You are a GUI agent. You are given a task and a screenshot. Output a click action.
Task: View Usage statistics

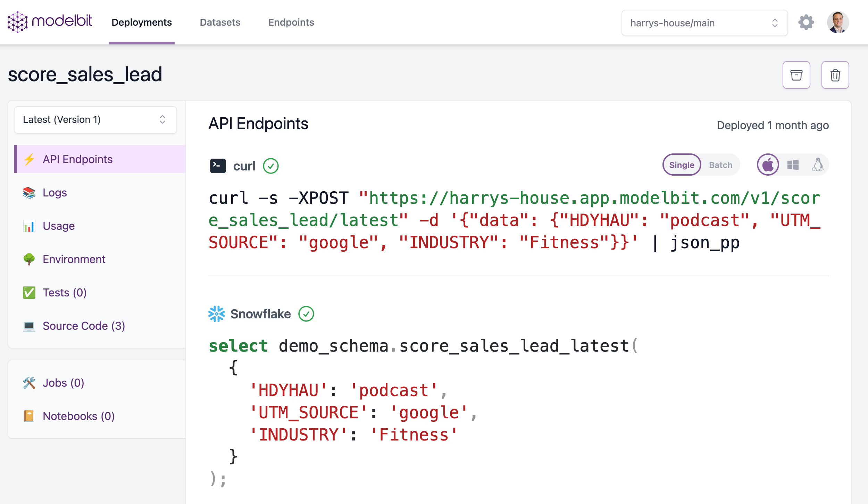(x=58, y=226)
